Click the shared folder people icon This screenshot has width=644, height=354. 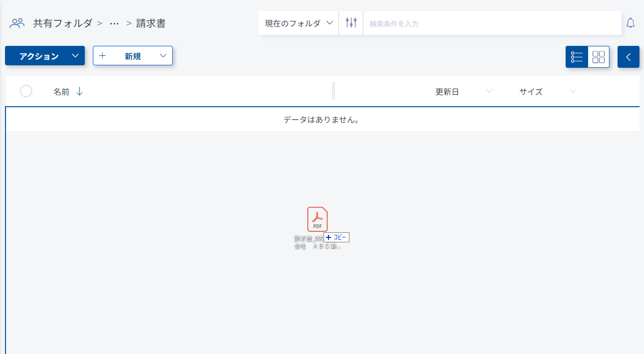click(17, 23)
